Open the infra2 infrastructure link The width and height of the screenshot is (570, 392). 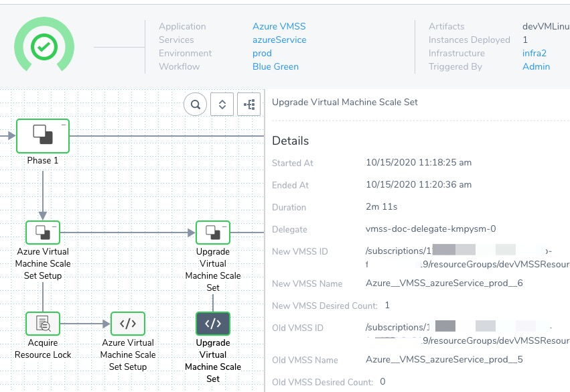535,53
